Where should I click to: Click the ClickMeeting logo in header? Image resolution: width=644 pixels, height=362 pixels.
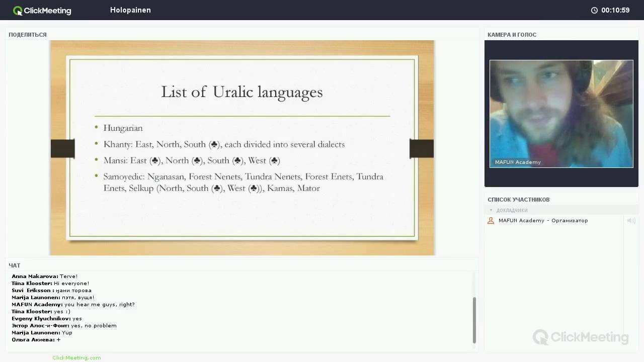point(42,10)
